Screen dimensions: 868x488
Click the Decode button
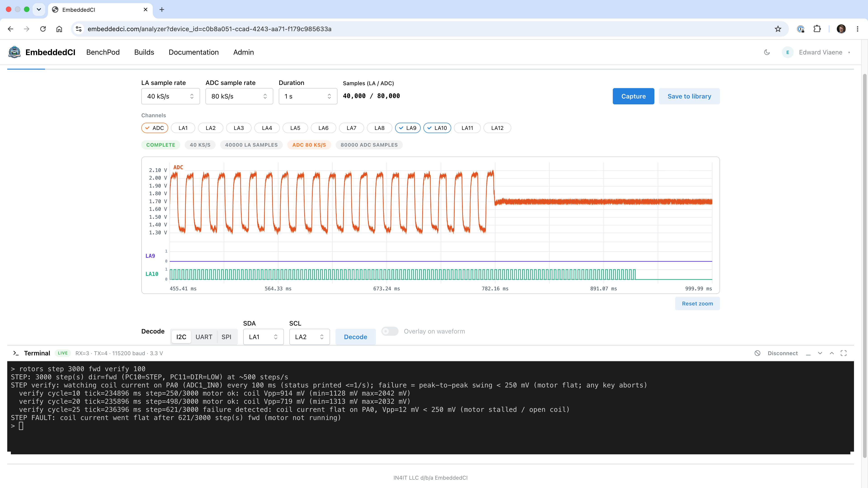coord(356,337)
